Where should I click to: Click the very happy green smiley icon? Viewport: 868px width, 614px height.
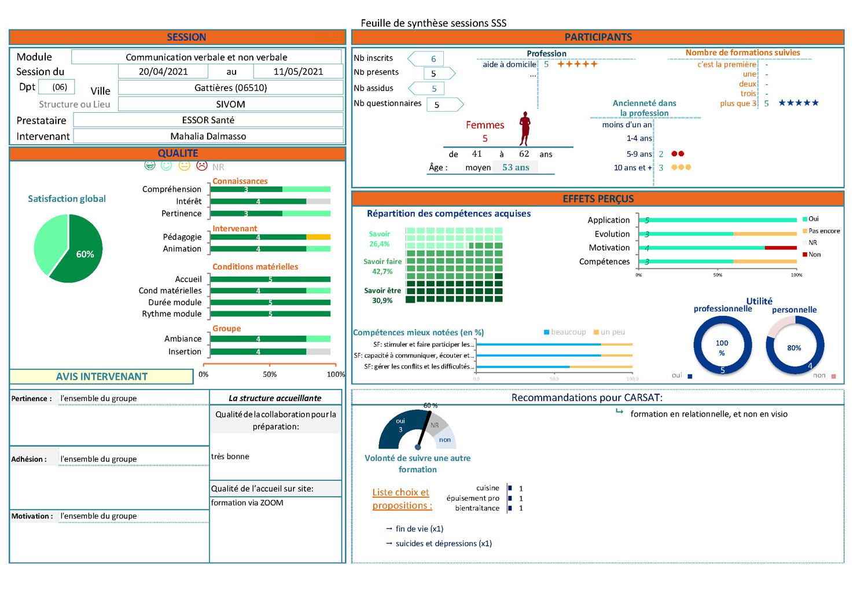coord(150,166)
